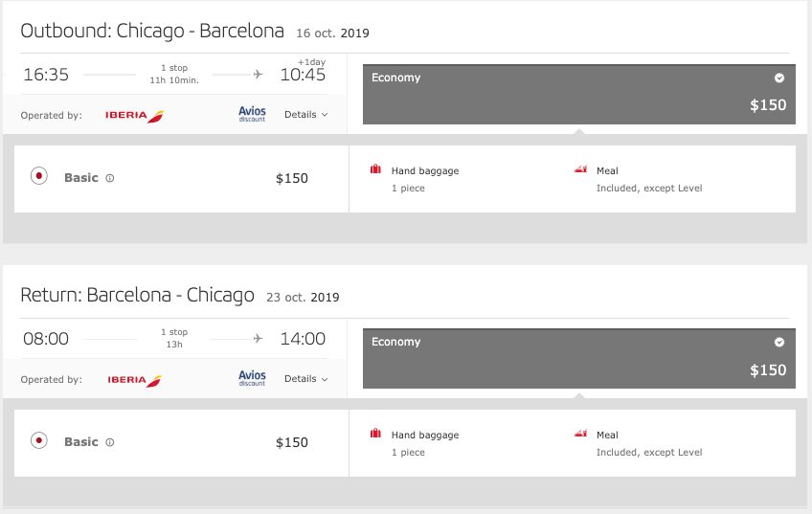Show outbound Basic fare info icon

(110, 178)
